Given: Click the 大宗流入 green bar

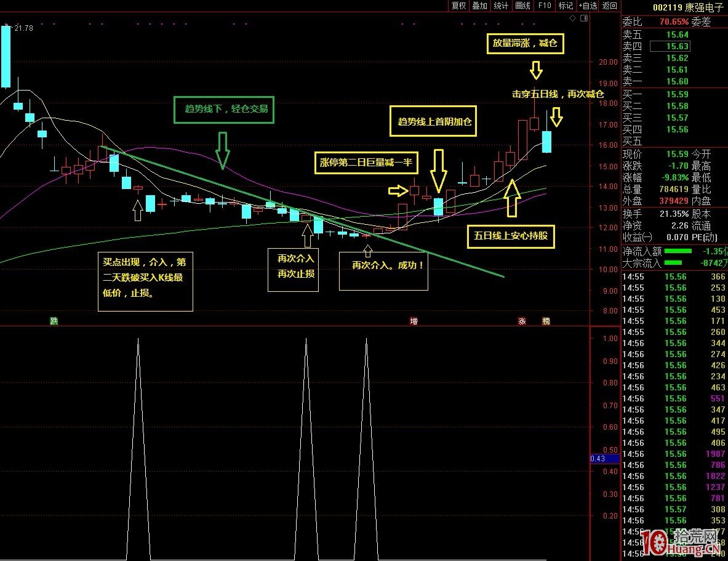Looking at the screenshot, I should (x=673, y=262).
